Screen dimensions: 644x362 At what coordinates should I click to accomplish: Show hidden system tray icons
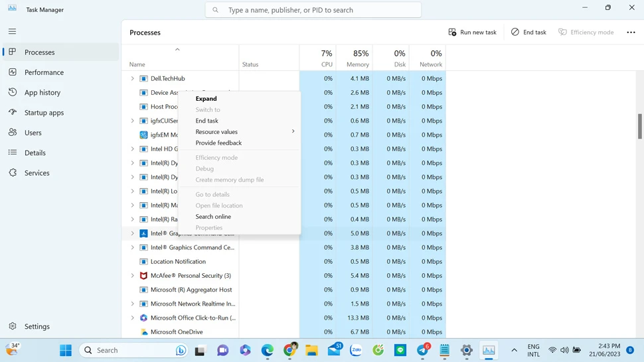[x=514, y=350]
